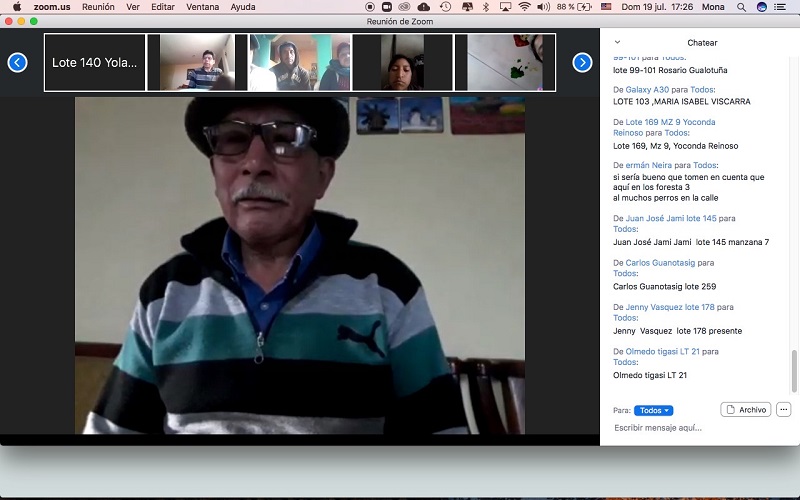800x500 pixels.
Task: Open the US flag input source menu
Action: point(606,7)
